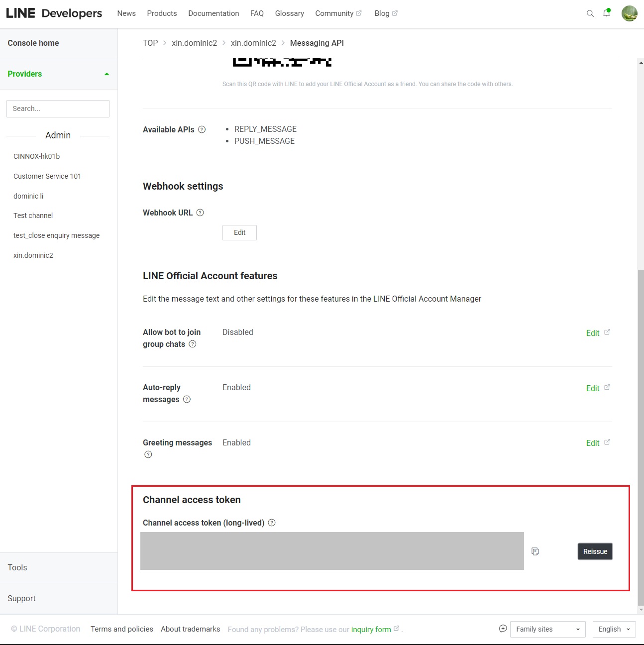Open About trademarks

(x=191, y=629)
